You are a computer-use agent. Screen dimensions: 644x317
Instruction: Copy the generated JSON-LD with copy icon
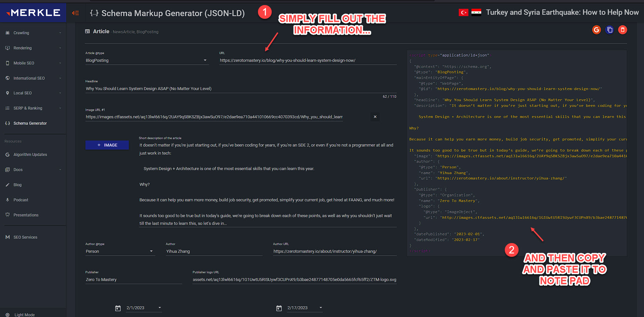click(x=610, y=30)
